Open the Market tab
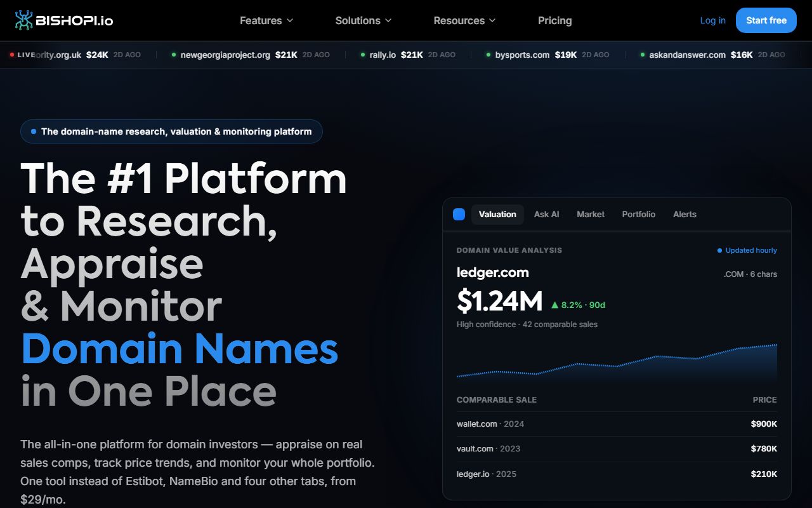This screenshot has height=508, width=812. click(591, 215)
